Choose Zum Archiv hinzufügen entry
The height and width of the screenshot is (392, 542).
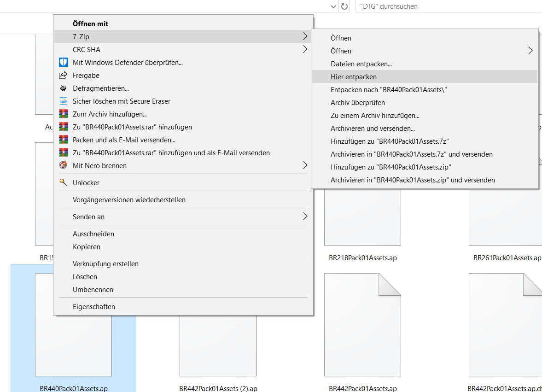click(184, 114)
